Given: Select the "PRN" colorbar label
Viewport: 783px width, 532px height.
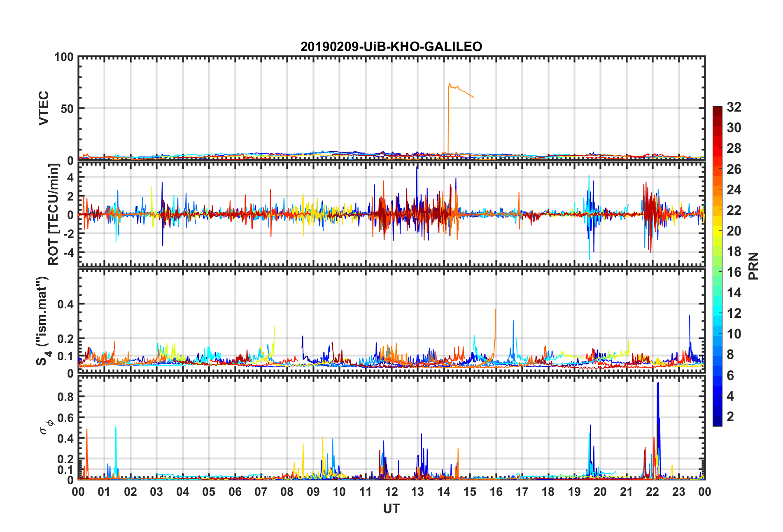Looking at the screenshot, I should point(753,266).
